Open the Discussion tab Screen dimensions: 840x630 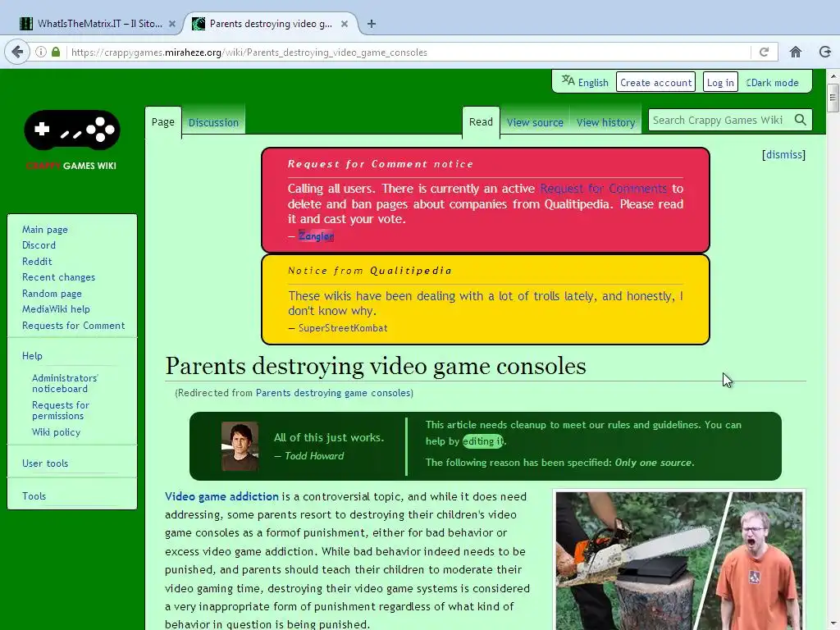click(213, 123)
